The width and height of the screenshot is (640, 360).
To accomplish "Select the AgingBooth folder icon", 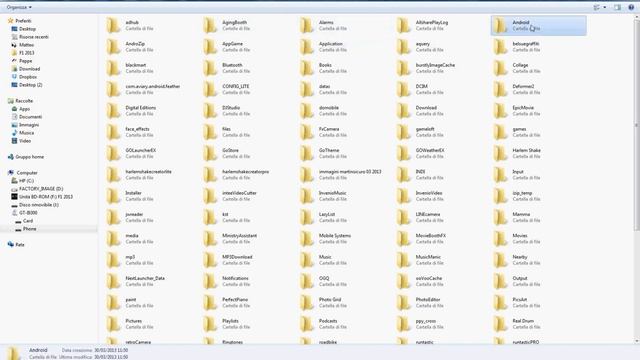I will 210,25.
